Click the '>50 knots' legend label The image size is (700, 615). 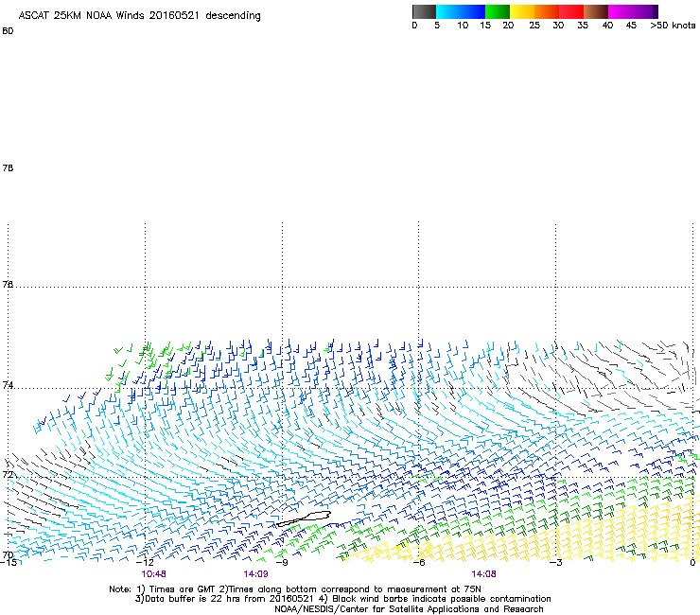tap(673, 26)
